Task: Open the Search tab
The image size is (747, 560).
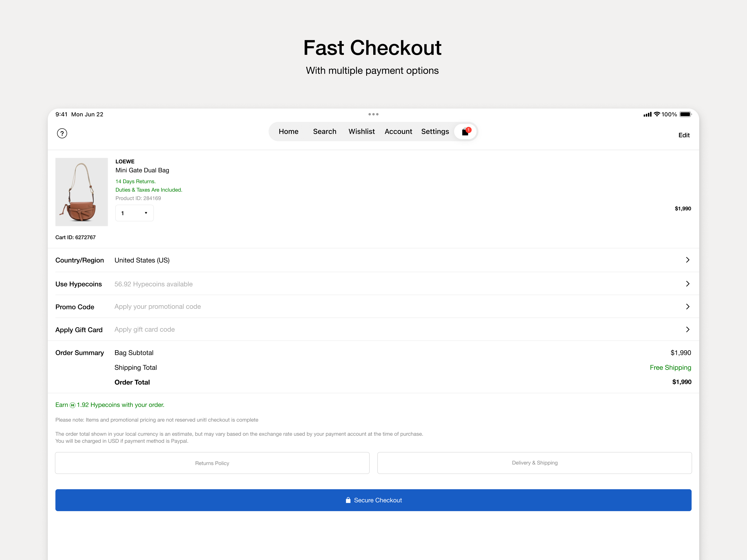Action: click(x=325, y=132)
